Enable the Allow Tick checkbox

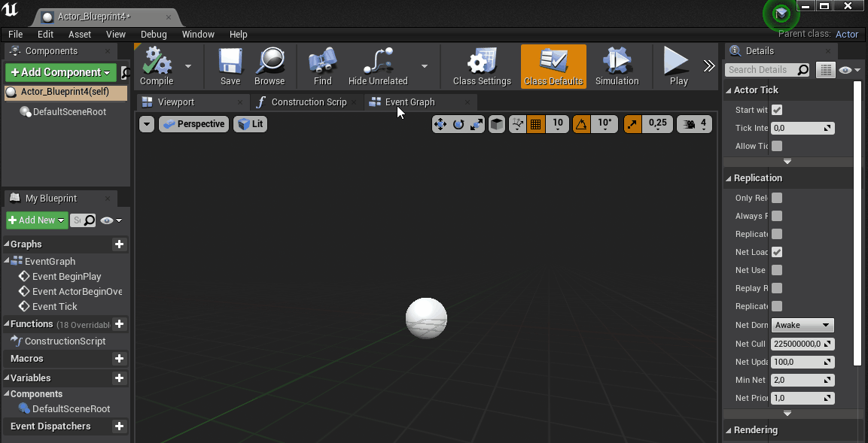777,146
